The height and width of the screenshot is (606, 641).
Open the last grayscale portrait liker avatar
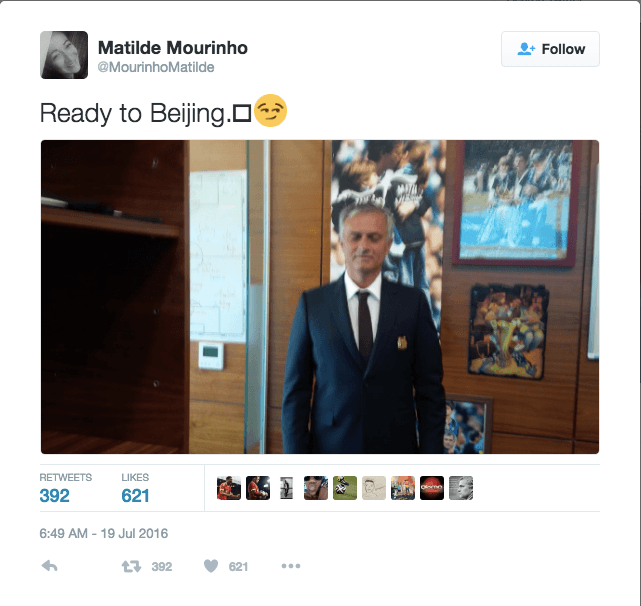pos(461,488)
